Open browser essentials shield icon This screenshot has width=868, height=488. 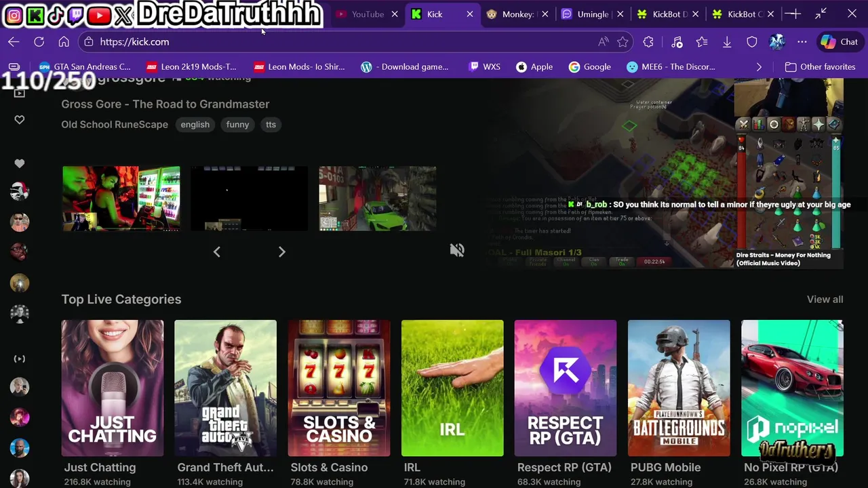coord(752,42)
